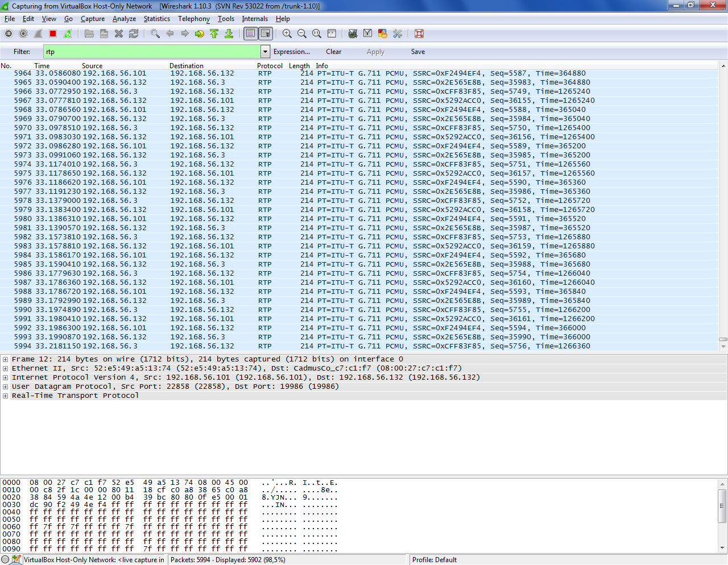Zoom in on packet list text

click(x=287, y=34)
